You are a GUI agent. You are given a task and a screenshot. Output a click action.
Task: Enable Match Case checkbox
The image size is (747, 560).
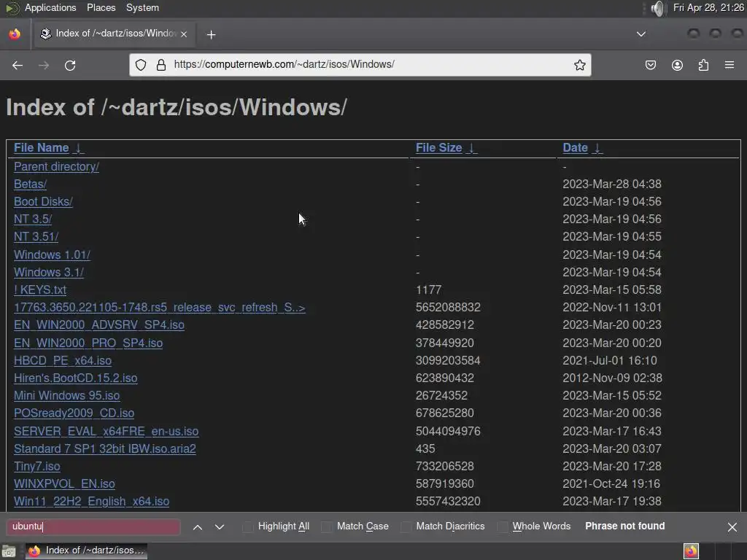326,526
